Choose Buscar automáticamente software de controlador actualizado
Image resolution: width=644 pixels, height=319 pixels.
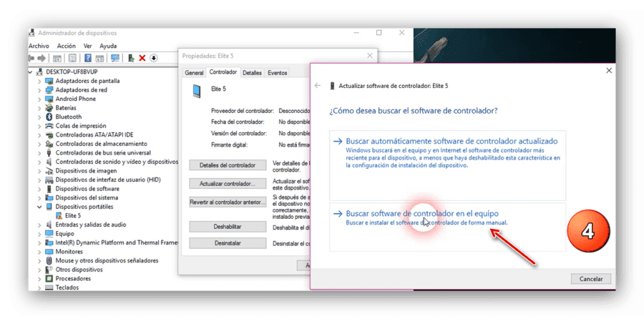tap(447, 165)
